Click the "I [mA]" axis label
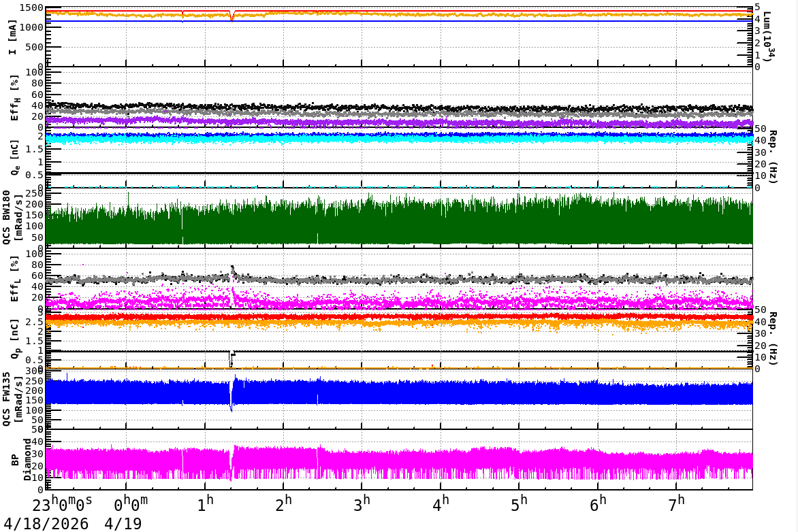Viewport: 798px width, 532px height. 13,37
